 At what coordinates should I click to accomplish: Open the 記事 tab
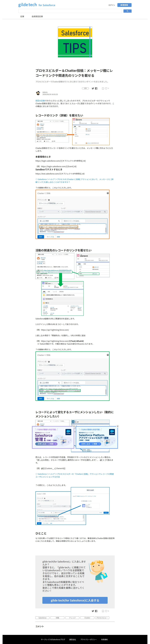click(22, 16)
